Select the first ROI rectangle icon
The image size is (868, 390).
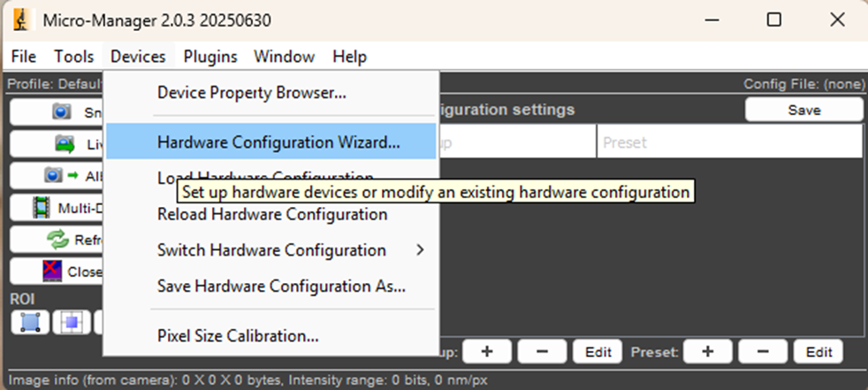(x=30, y=322)
